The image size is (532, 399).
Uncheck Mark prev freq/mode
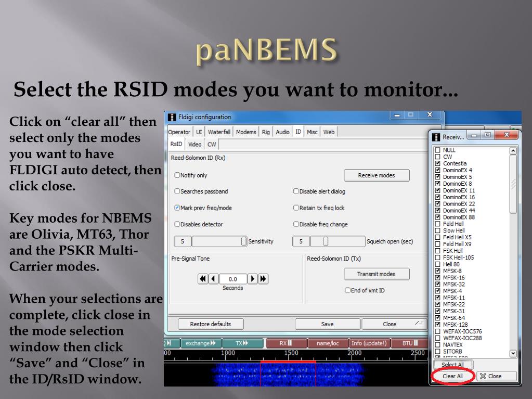point(177,208)
